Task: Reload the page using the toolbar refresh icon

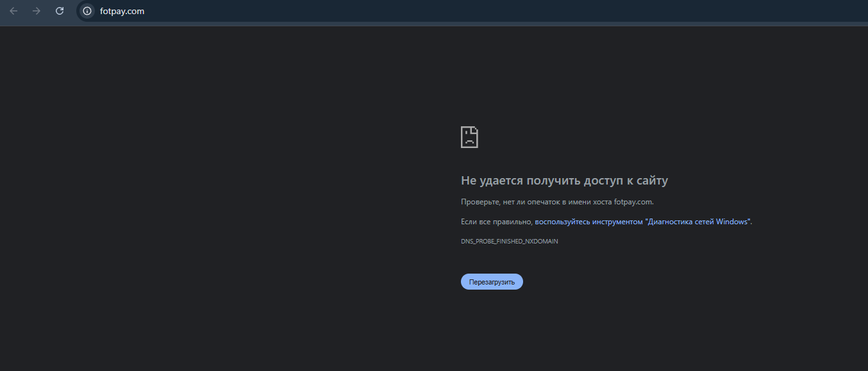Action: coord(60,11)
